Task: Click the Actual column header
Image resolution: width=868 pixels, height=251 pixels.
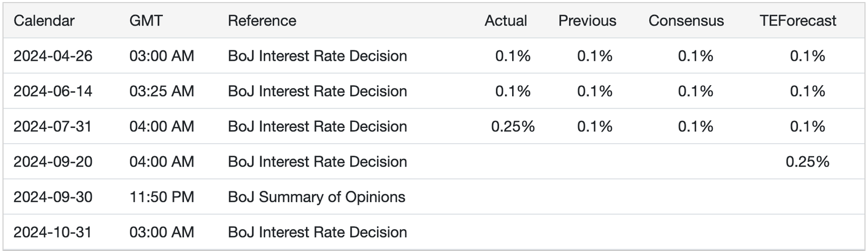Action: [x=506, y=21]
